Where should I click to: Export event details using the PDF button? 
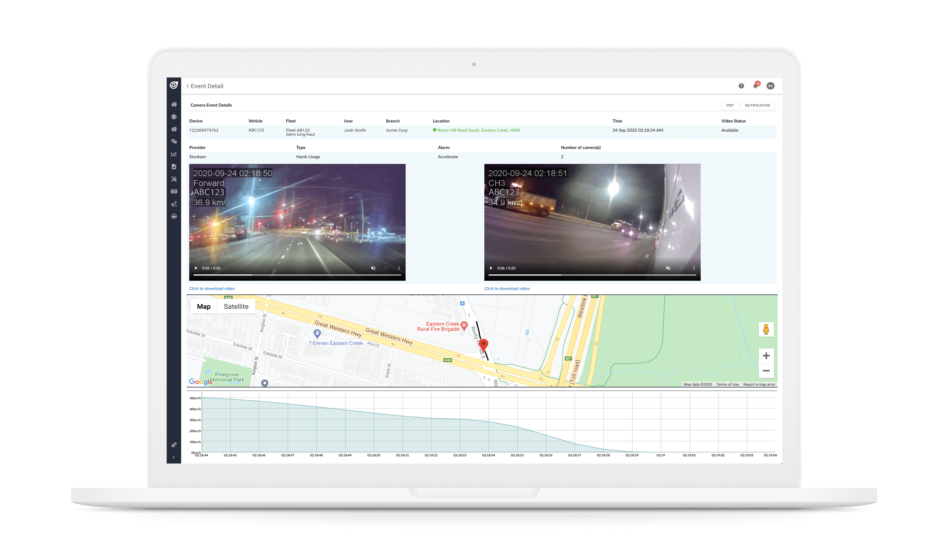click(x=730, y=105)
